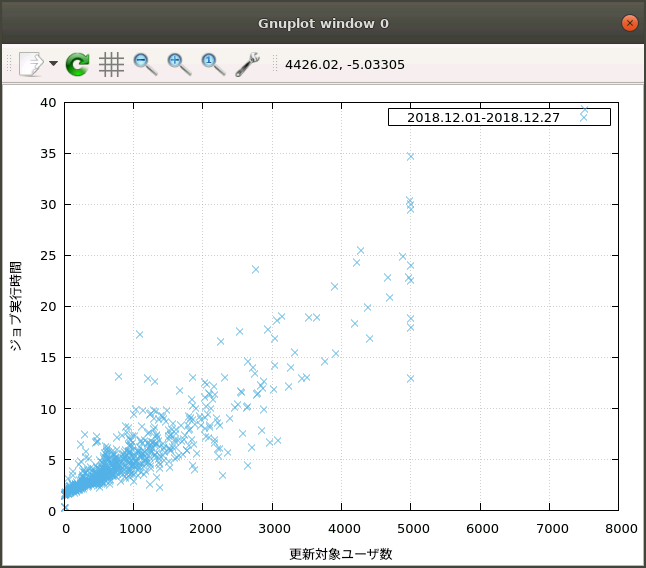Click the 8000 tick label on x-axis
Viewport: 646px width, 568px height.
point(619,528)
